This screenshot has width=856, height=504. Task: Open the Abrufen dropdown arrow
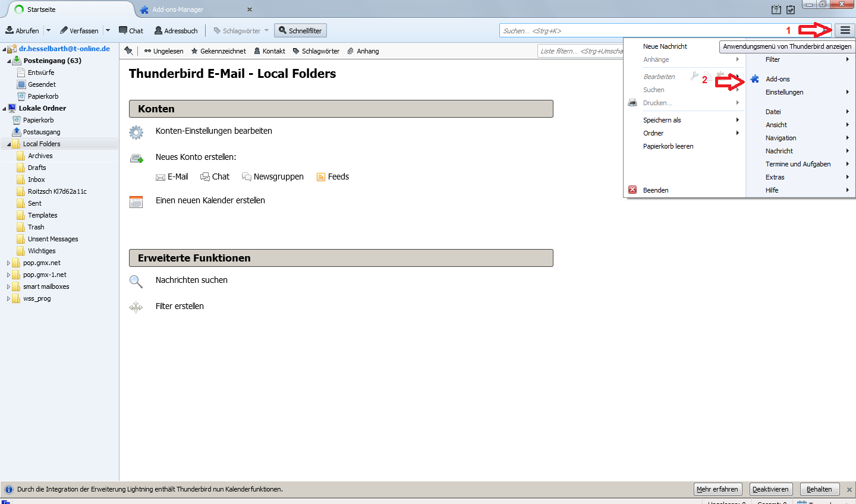point(48,30)
